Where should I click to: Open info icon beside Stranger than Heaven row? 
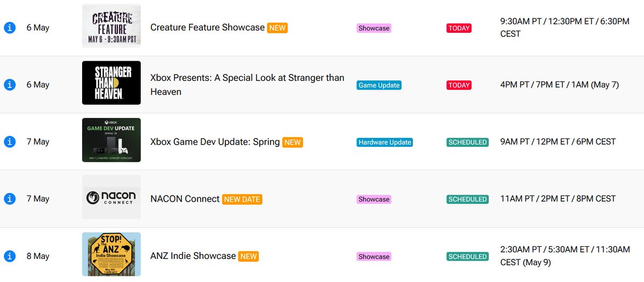coord(9,85)
